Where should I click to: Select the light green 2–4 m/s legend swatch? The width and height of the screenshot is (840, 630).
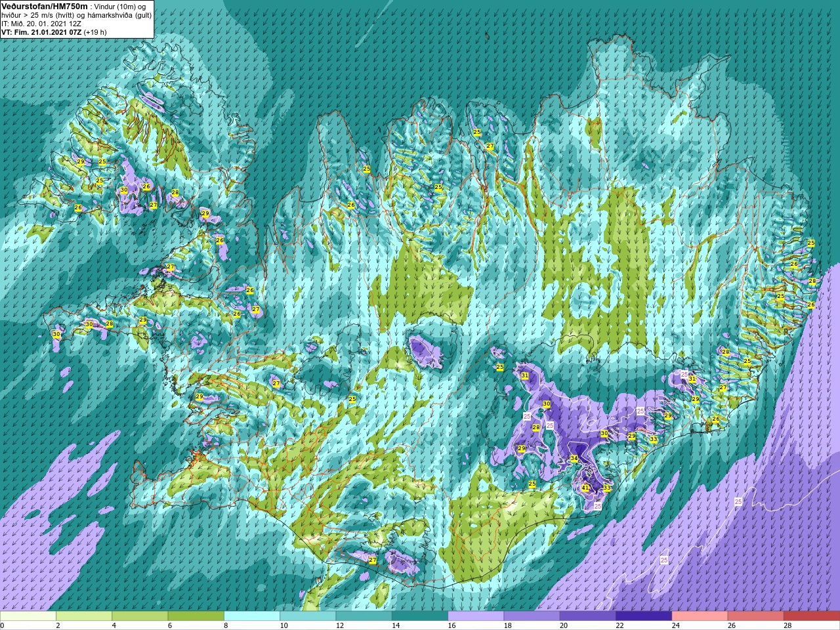[x=84, y=616]
